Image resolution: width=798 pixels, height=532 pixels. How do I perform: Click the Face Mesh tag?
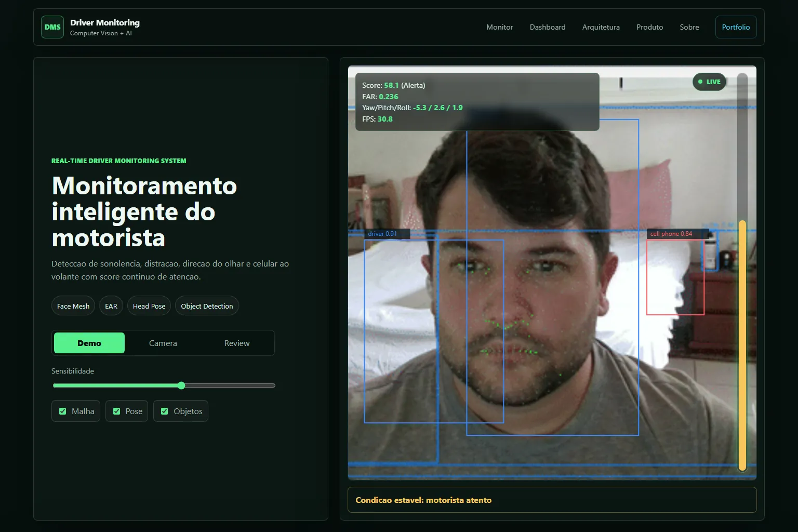pos(73,306)
